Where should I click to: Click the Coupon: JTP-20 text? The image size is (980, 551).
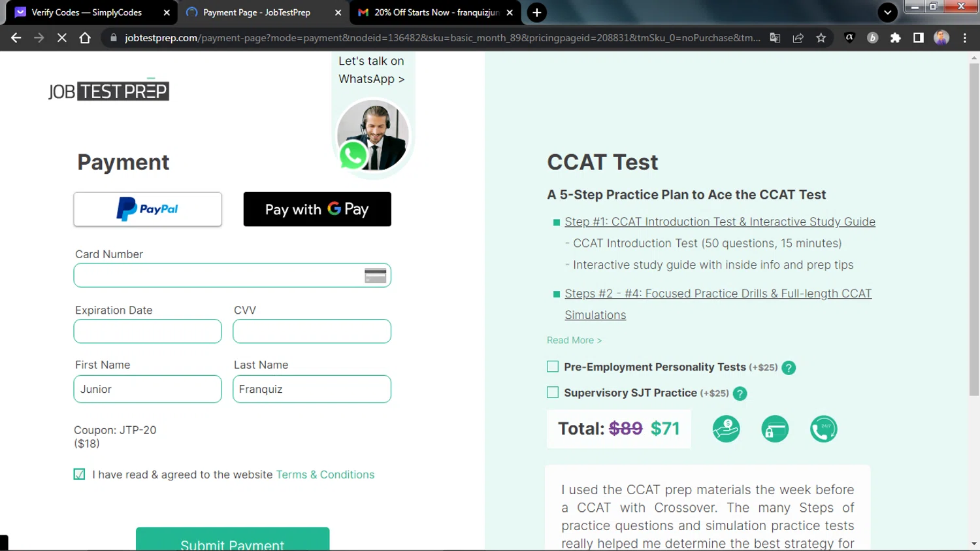tap(115, 430)
